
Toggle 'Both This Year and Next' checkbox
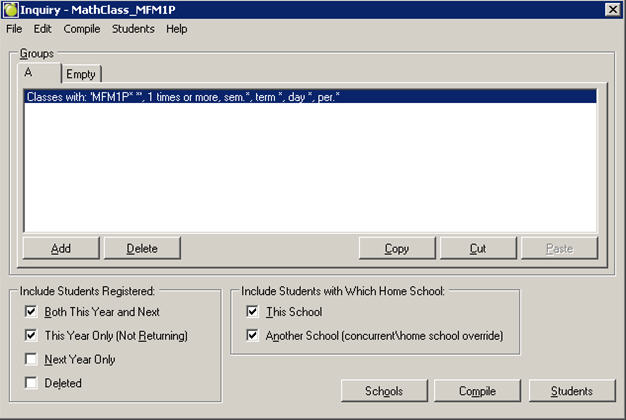[x=31, y=313]
